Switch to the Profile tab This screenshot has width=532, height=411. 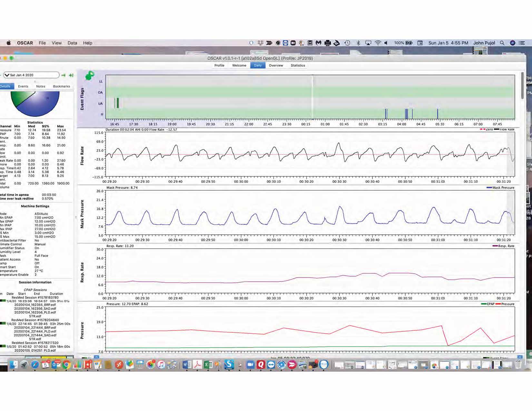pyautogui.click(x=219, y=65)
